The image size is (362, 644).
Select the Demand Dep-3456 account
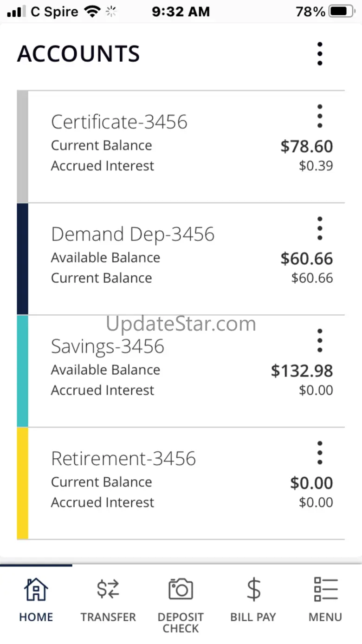coord(181,259)
